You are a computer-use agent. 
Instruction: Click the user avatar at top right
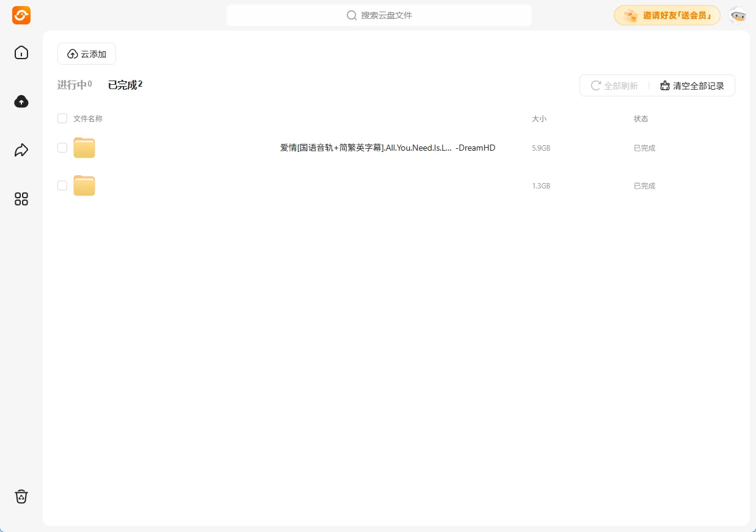(x=737, y=15)
